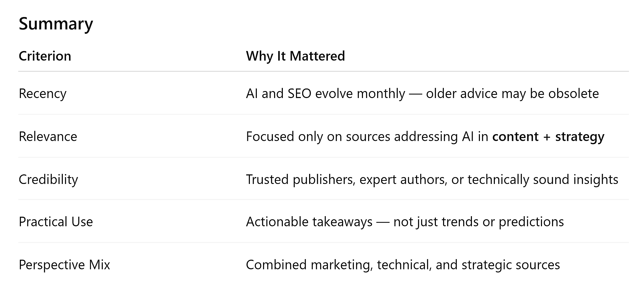Click the Relevance criterion cell

(48, 136)
